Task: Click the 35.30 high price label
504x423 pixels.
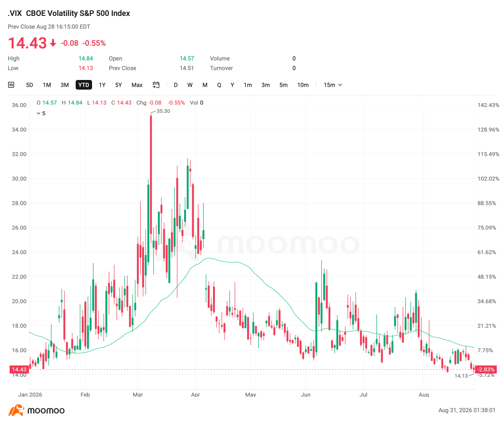Action: coord(163,111)
